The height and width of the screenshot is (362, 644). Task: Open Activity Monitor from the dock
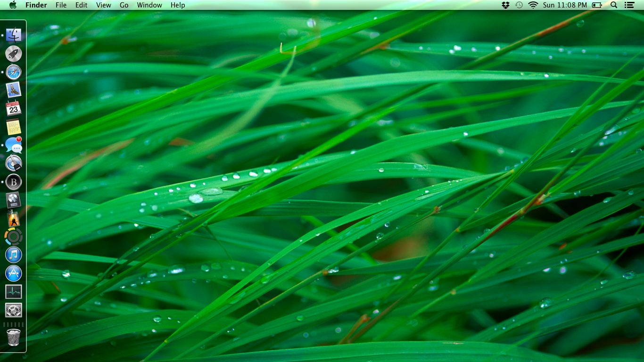tap(14, 292)
